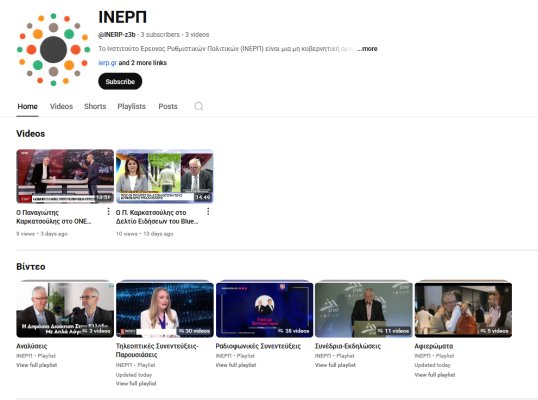Click 'Updated today' under Αφιερώματα

pos(433,365)
